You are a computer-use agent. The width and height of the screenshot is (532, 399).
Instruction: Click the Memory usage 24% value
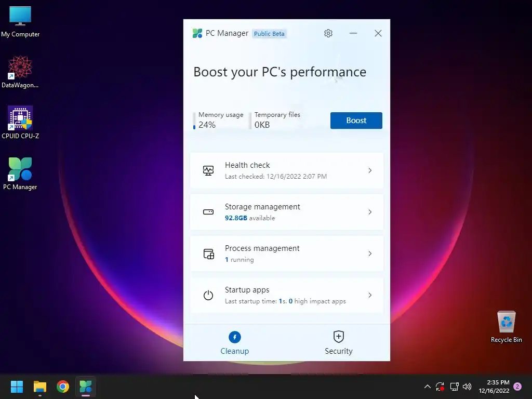207,125
